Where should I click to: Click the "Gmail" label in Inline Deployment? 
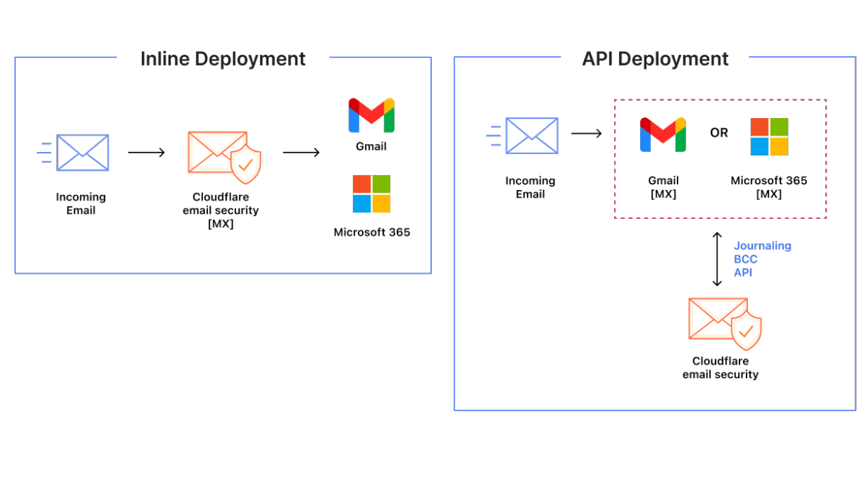click(372, 146)
